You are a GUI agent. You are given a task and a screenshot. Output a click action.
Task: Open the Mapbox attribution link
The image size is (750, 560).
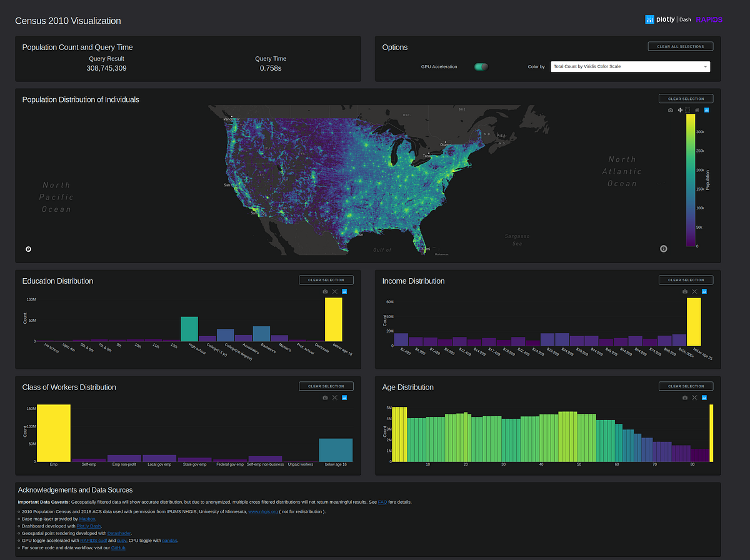pyautogui.click(x=87, y=518)
